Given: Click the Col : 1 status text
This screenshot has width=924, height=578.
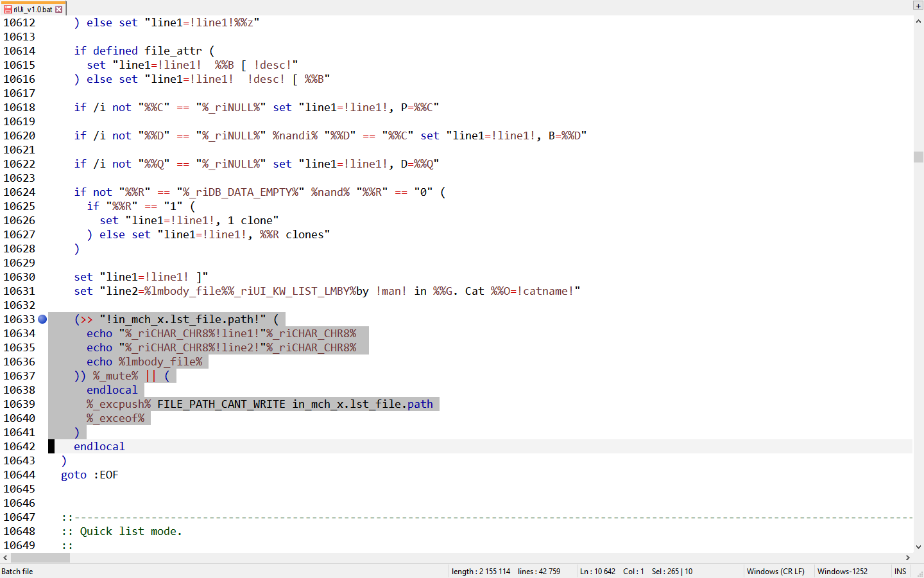Looking at the screenshot, I should pyautogui.click(x=633, y=571).
